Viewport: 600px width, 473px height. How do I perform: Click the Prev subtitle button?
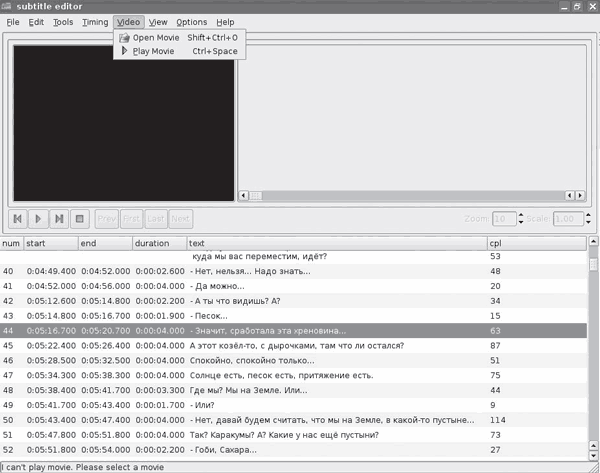pyautogui.click(x=107, y=218)
